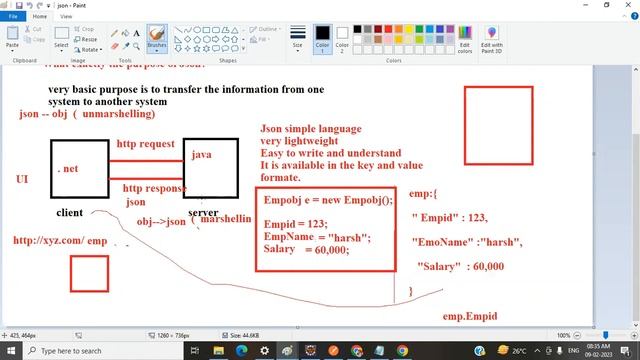Open Settings gear in taskbar
Image resolution: width=640 pixels, height=360 pixels.
click(x=264, y=351)
